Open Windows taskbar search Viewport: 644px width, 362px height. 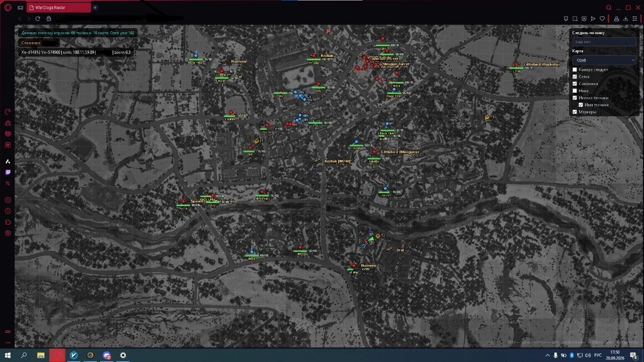pos(24,355)
